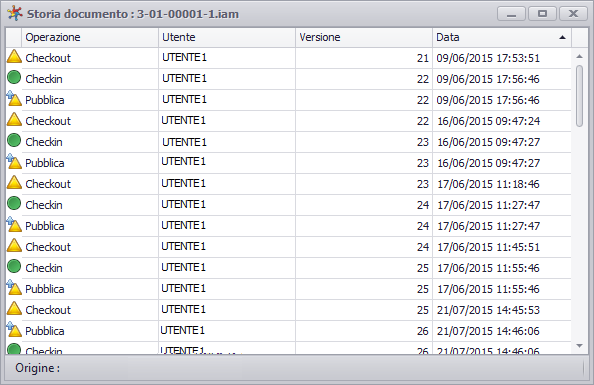Sort by the Versione column header
Image resolution: width=594 pixels, height=385 pixels.
point(364,37)
